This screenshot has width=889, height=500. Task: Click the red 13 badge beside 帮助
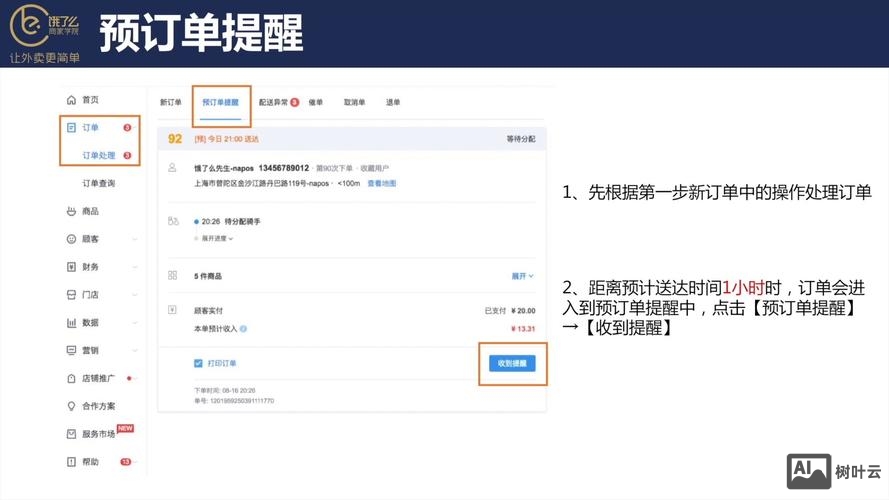coord(125,461)
